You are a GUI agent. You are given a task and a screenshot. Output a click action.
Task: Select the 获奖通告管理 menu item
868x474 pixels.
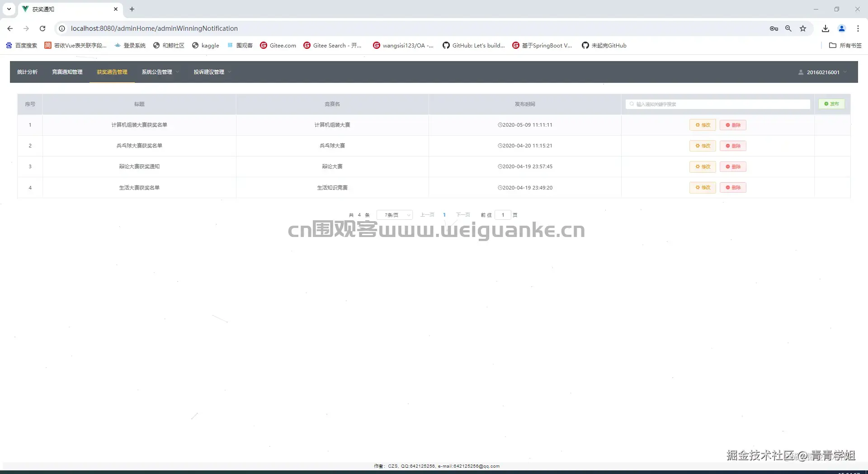point(112,72)
